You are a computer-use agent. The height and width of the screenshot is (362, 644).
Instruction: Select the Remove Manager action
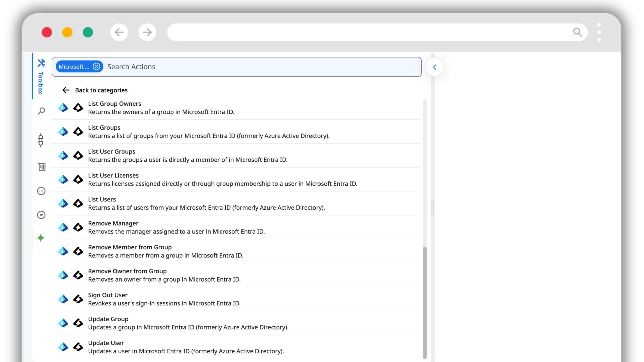(x=236, y=227)
